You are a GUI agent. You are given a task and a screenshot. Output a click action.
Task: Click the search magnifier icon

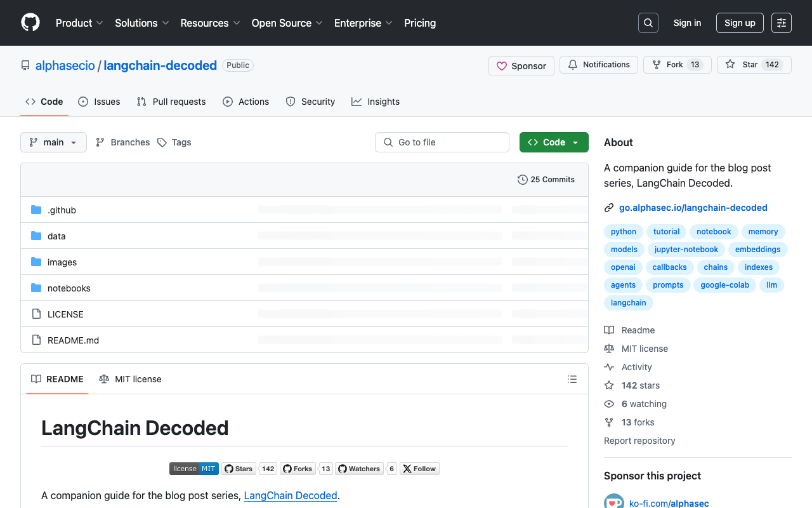coord(648,23)
